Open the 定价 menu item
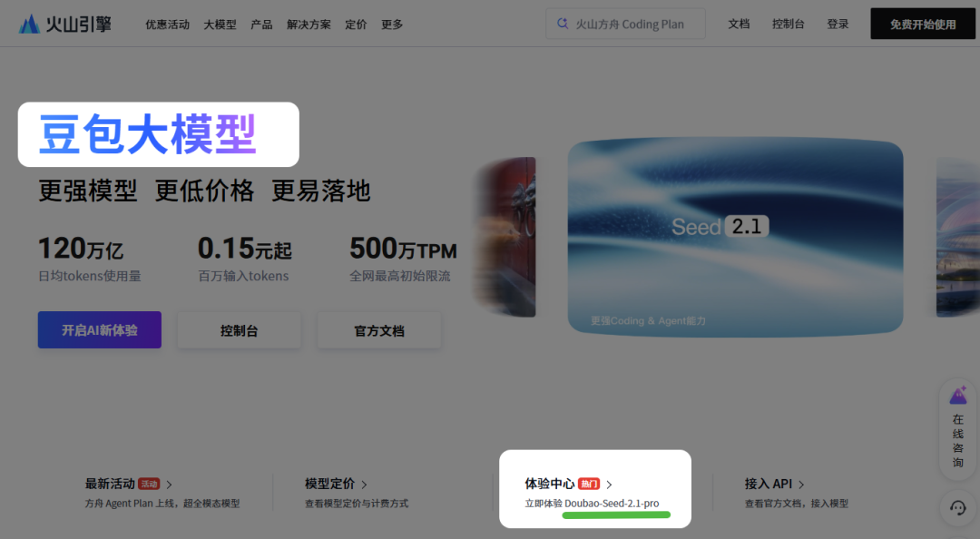The height and width of the screenshot is (539, 980). pos(356,24)
